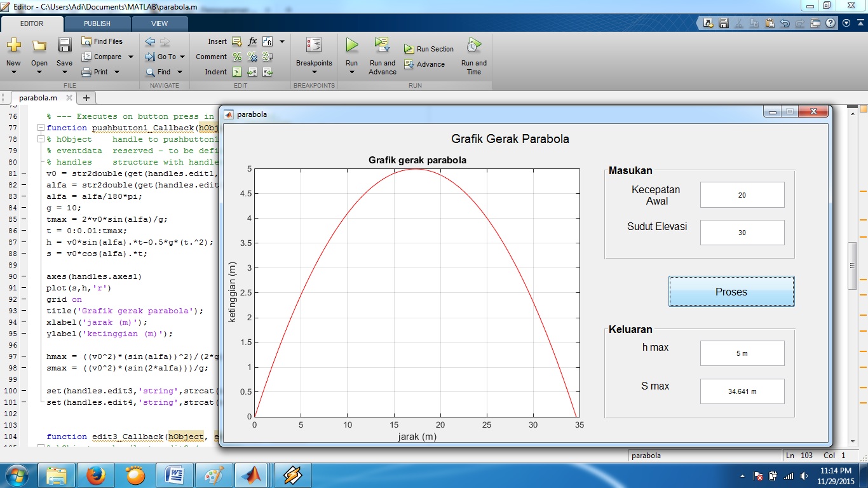Click the Kecepatan Awal input field
This screenshot has height=488, width=868.
pos(742,195)
